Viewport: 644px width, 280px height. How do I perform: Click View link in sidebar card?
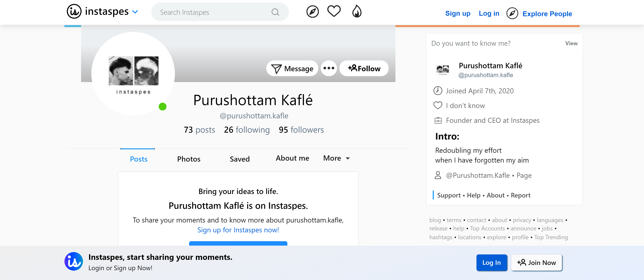[571, 44]
